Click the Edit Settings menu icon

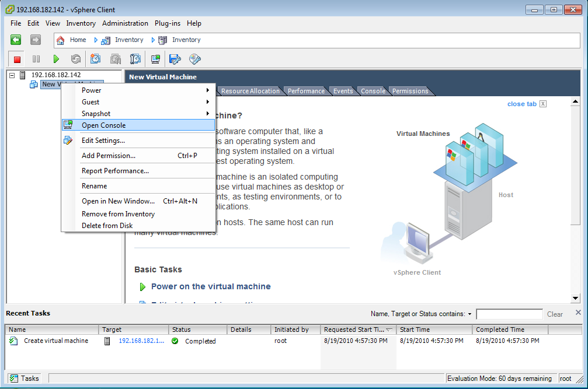point(68,141)
